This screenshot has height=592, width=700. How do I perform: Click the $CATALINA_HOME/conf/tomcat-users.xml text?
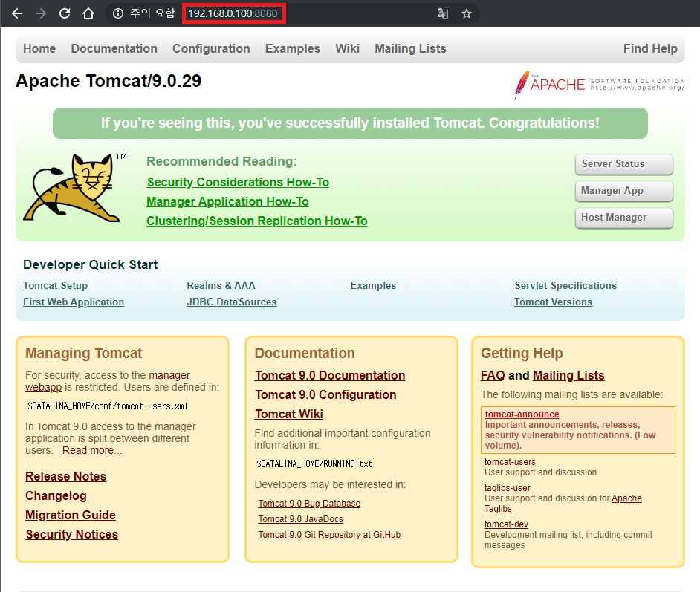pyautogui.click(x=108, y=406)
